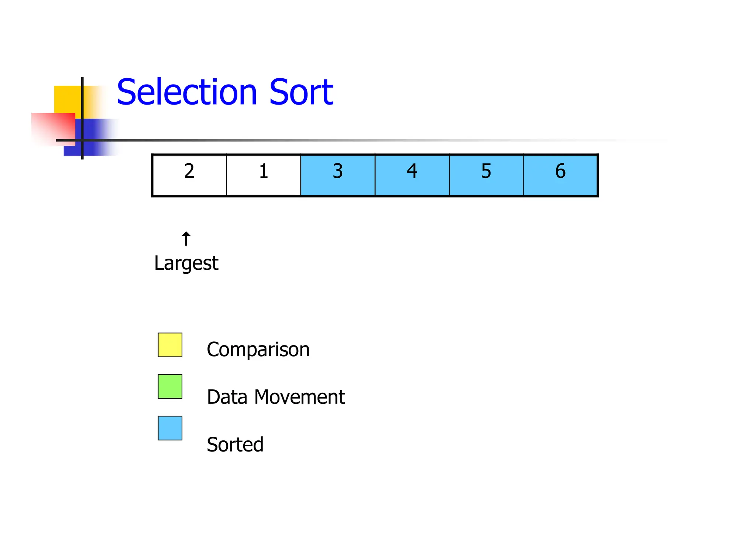The image size is (756, 535).
Task: Select the red gradient square decoration
Action: [x=53, y=127]
